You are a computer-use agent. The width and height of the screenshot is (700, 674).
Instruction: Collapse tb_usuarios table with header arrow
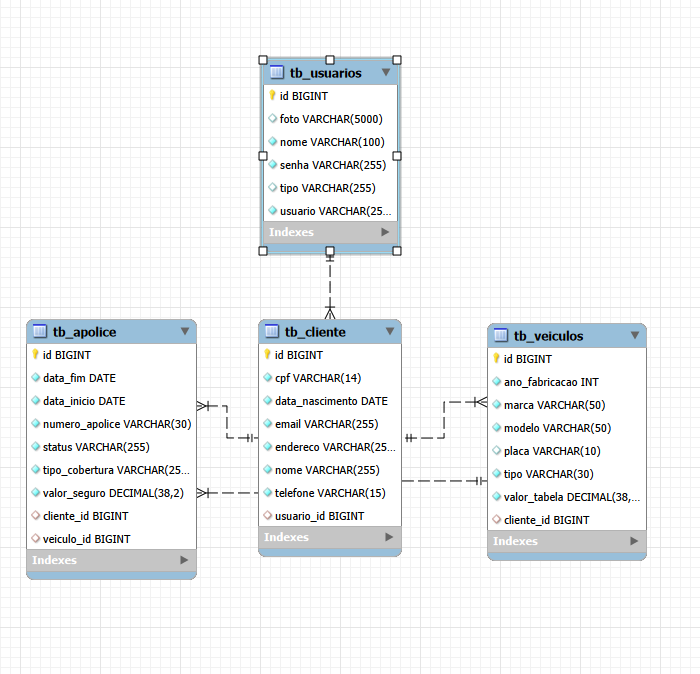click(x=386, y=72)
